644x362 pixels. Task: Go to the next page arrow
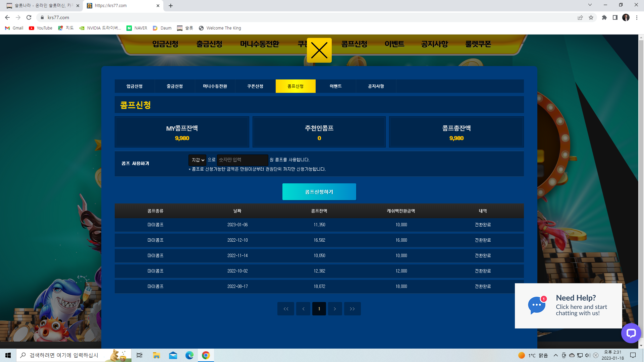click(x=335, y=309)
